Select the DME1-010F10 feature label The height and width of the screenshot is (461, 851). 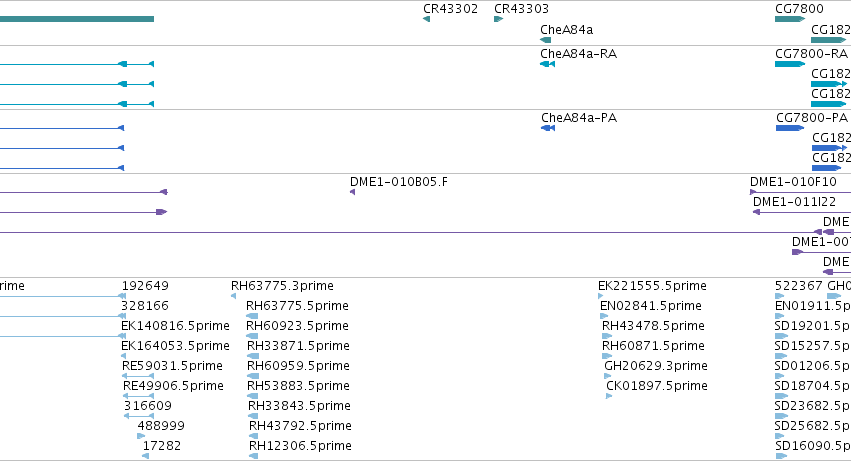point(793,182)
